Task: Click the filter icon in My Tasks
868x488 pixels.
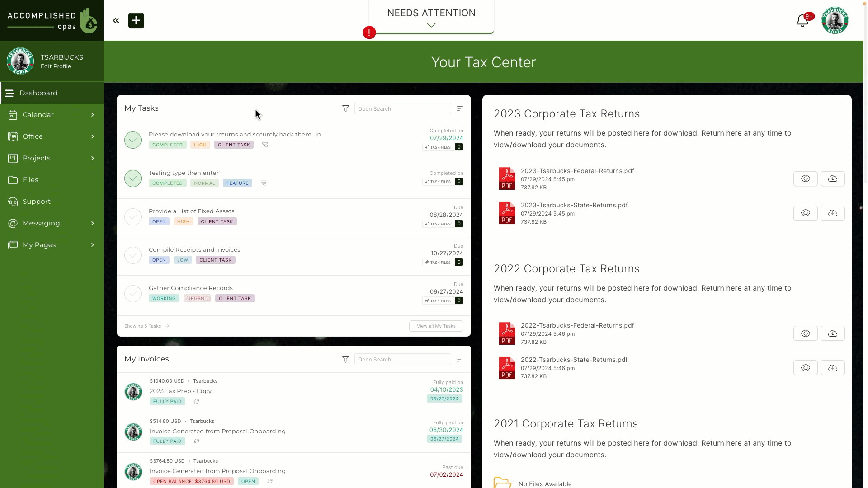Action: pos(345,108)
